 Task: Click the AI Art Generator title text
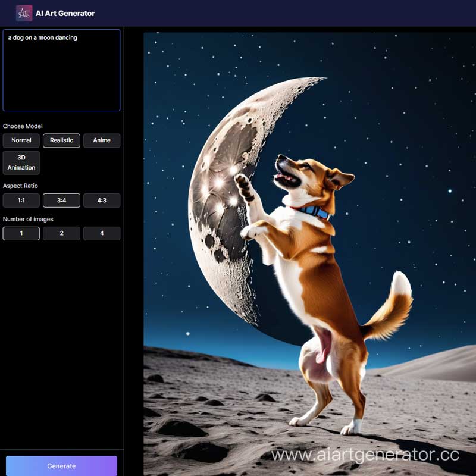pyautogui.click(x=65, y=12)
